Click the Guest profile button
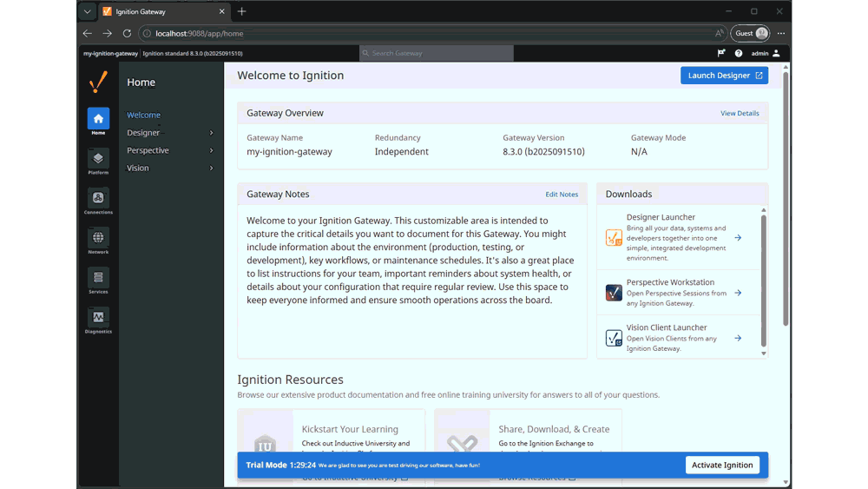868x489 pixels. point(750,33)
